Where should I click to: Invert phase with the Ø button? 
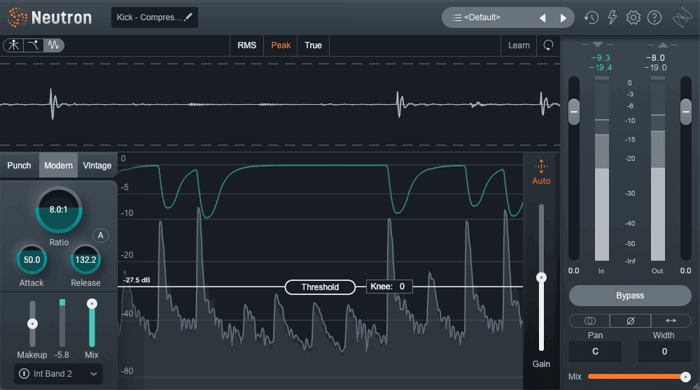point(630,320)
